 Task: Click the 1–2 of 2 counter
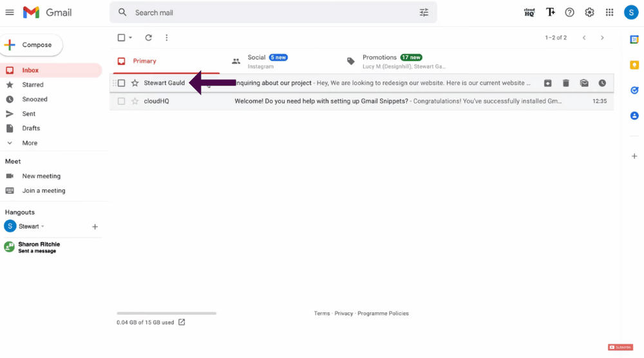(556, 37)
